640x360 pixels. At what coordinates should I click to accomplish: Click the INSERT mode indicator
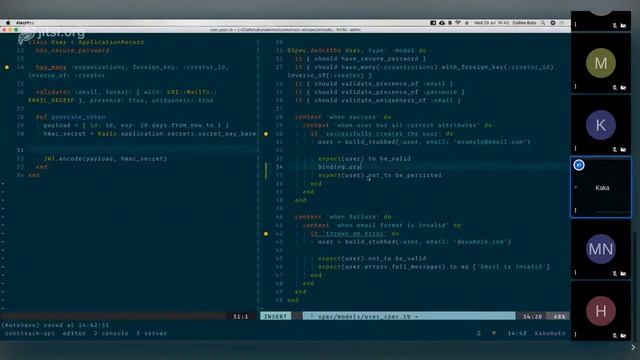click(276, 316)
